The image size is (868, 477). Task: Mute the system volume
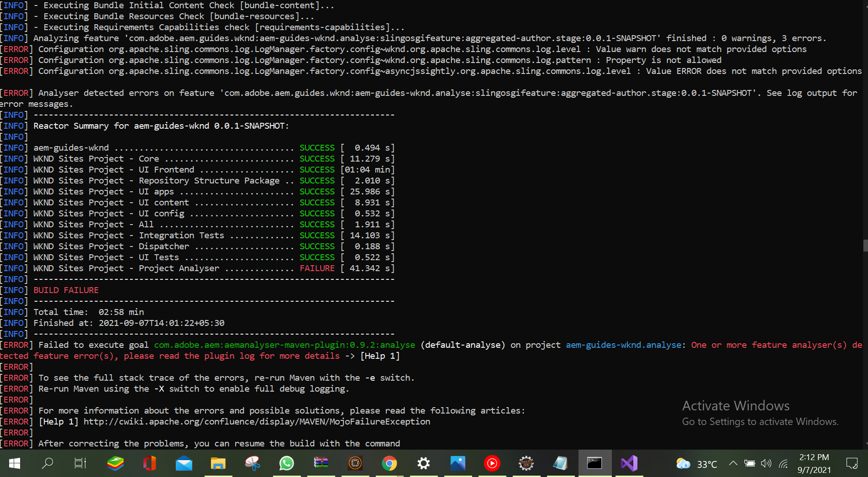point(766,464)
